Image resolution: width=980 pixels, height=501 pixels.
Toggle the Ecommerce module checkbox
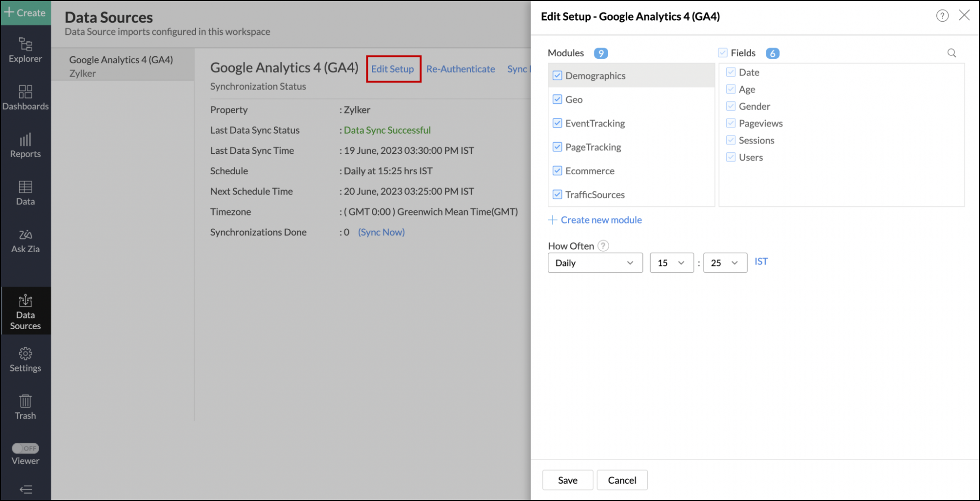click(x=557, y=171)
